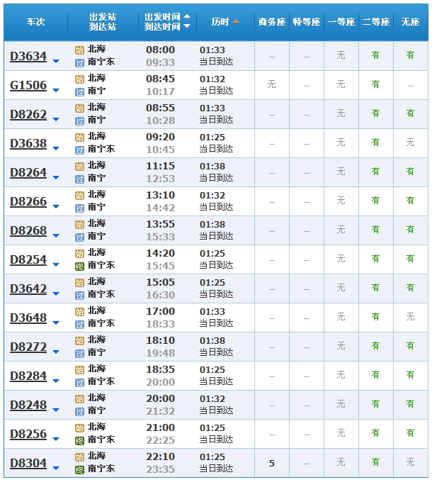Click the terminal station icon for D8254
The width and height of the screenshot is (432, 504).
[79, 266]
